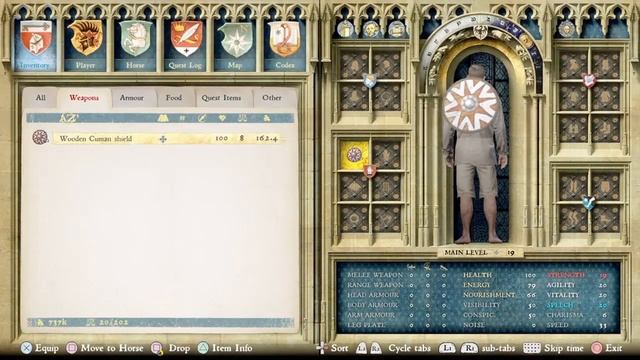The height and width of the screenshot is (360, 640).
Task: Click the Charisma stat row
Action: tap(577, 315)
